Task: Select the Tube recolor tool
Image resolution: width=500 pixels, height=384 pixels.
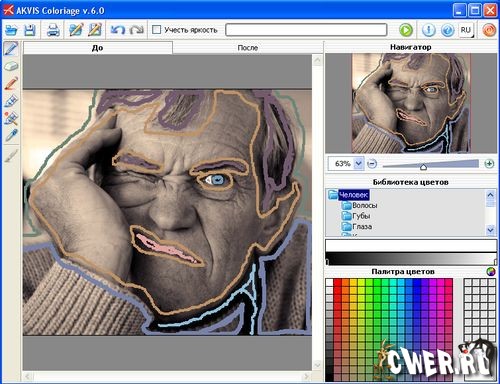Action: pos(11,101)
